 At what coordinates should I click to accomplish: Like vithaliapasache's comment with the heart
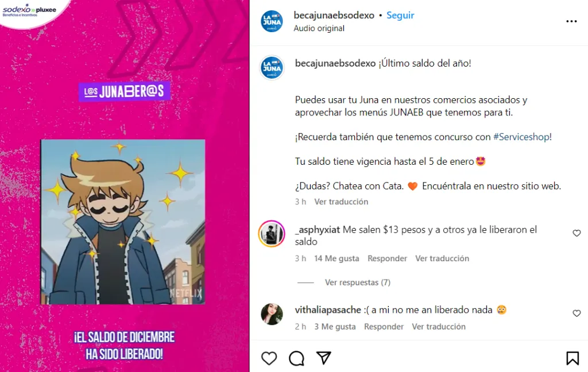tap(577, 313)
